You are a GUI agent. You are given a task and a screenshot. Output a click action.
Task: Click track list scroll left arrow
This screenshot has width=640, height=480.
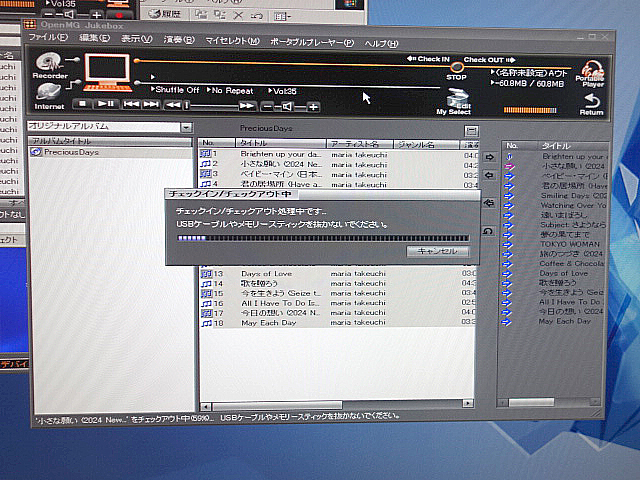pyautogui.click(x=206, y=407)
